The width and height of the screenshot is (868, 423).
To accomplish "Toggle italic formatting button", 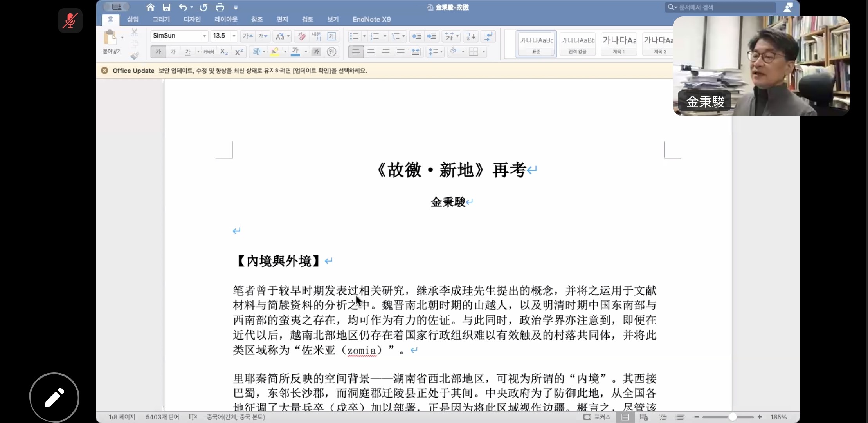I will [173, 52].
